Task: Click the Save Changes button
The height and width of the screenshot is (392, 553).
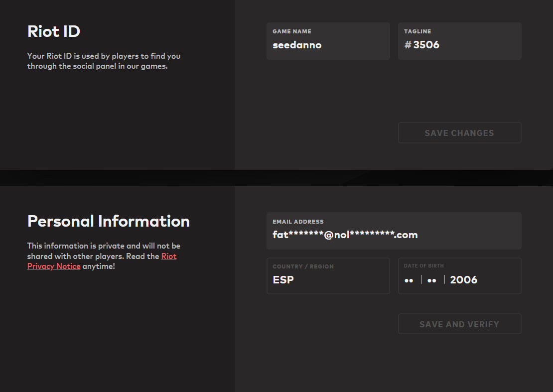Action: 459,133
